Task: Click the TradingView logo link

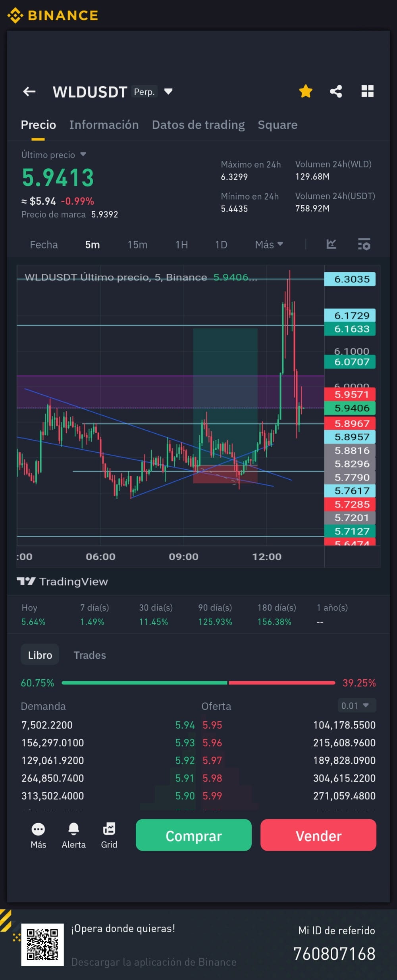Action: 62,581
